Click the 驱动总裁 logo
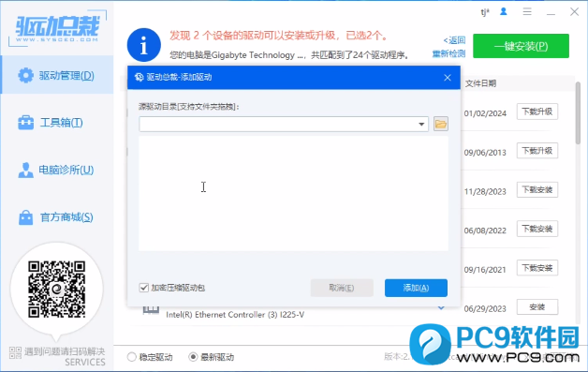Image resolution: width=588 pixels, height=372 pixels. (x=57, y=28)
